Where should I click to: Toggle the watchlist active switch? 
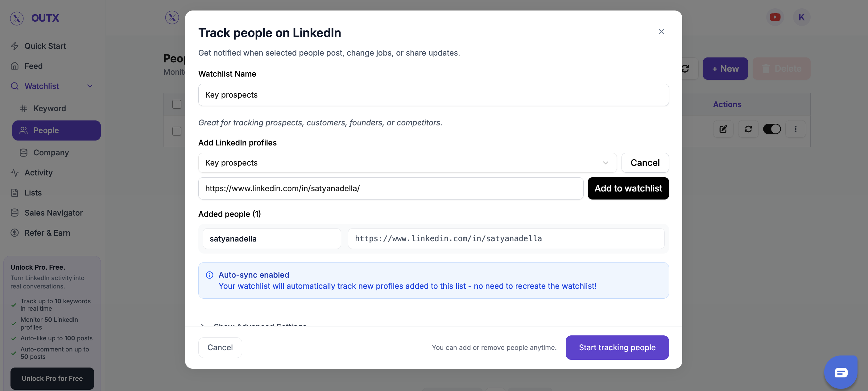point(772,129)
